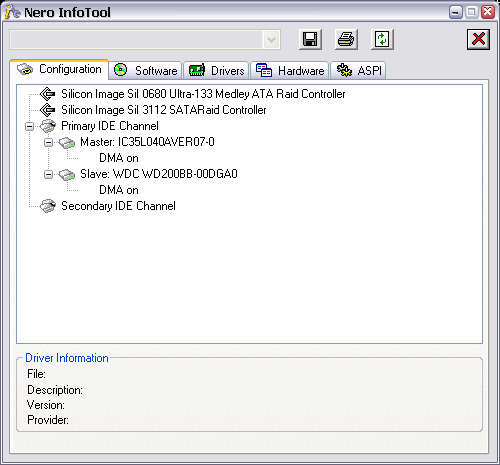This screenshot has height=465, width=500.
Task: Click the Software tab CD icon
Action: point(120,70)
